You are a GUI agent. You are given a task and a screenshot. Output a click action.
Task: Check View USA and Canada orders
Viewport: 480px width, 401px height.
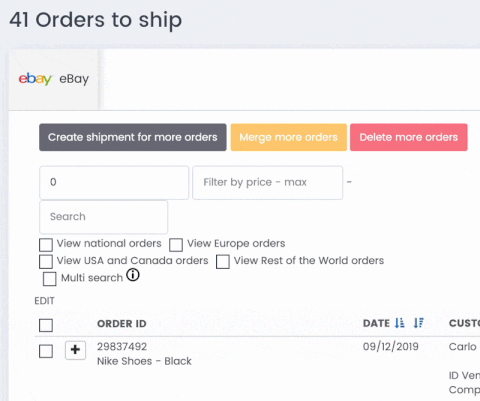46,262
